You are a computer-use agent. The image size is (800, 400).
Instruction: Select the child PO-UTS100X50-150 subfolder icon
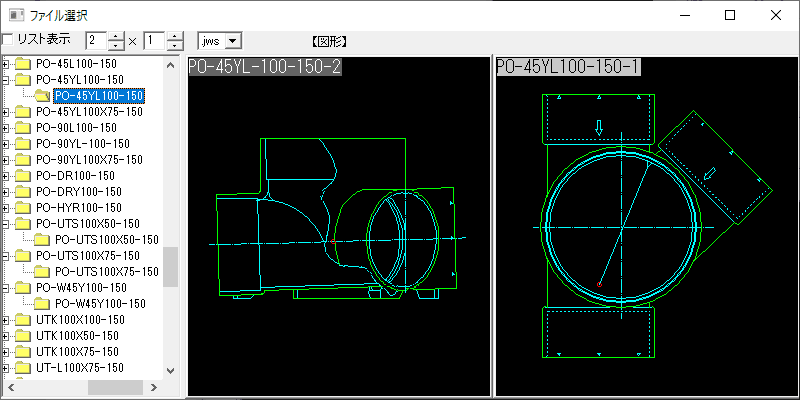coord(42,240)
